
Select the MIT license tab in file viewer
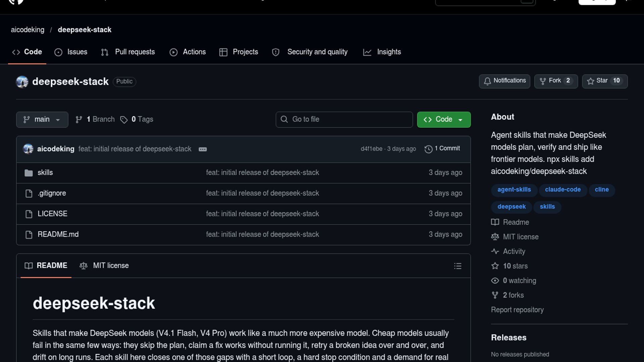(x=104, y=266)
